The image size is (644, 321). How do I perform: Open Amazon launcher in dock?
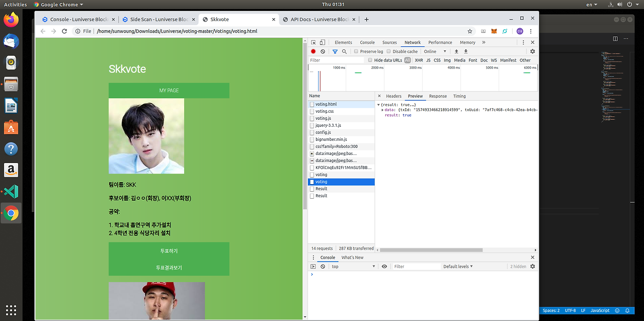[11, 170]
